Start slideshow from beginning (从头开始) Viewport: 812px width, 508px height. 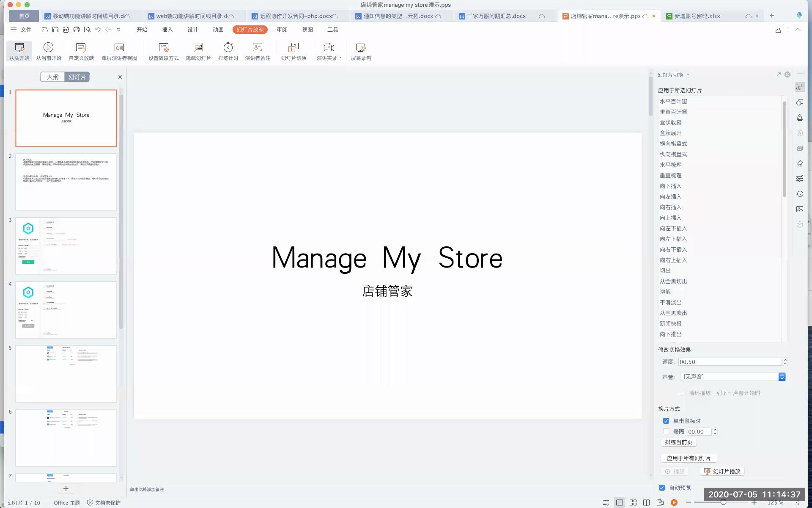[x=19, y=51]
